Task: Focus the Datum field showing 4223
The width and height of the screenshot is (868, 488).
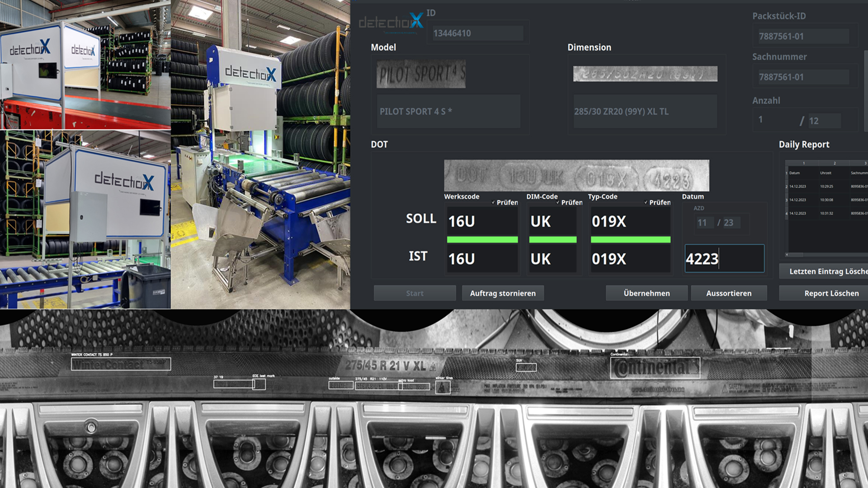Action: click(724, 258)
